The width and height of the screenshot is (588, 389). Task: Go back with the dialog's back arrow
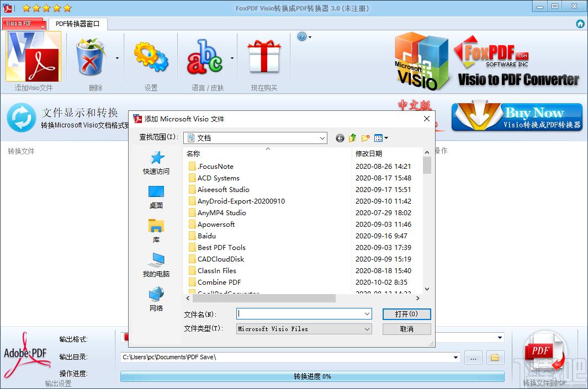coord(340,138)
